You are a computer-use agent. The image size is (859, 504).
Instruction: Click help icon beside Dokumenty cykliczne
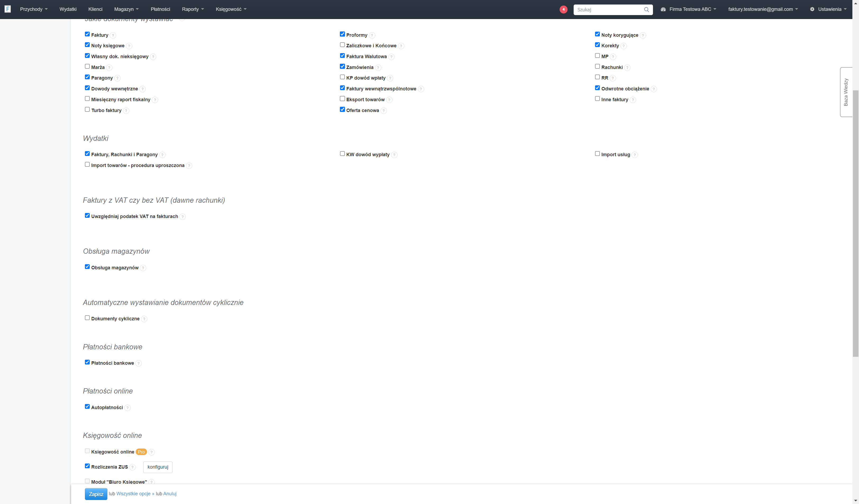point(144,319)
